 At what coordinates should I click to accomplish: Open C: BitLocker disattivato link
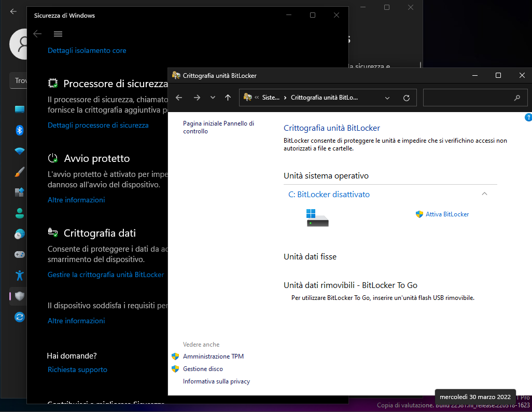coord(329,194)
